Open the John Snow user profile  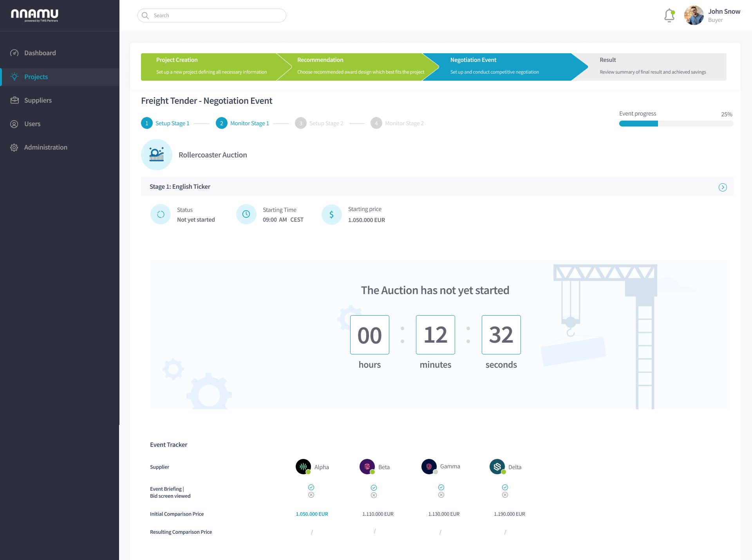tap(712, 16)
